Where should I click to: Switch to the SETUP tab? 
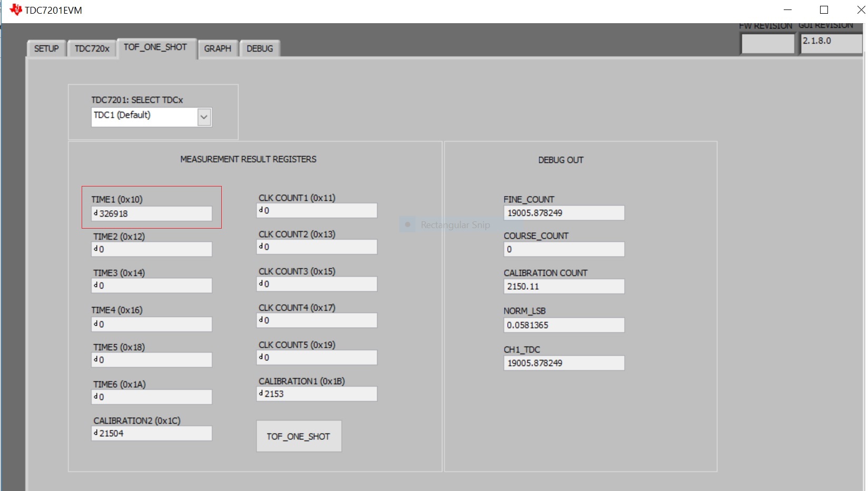[45, 48]
